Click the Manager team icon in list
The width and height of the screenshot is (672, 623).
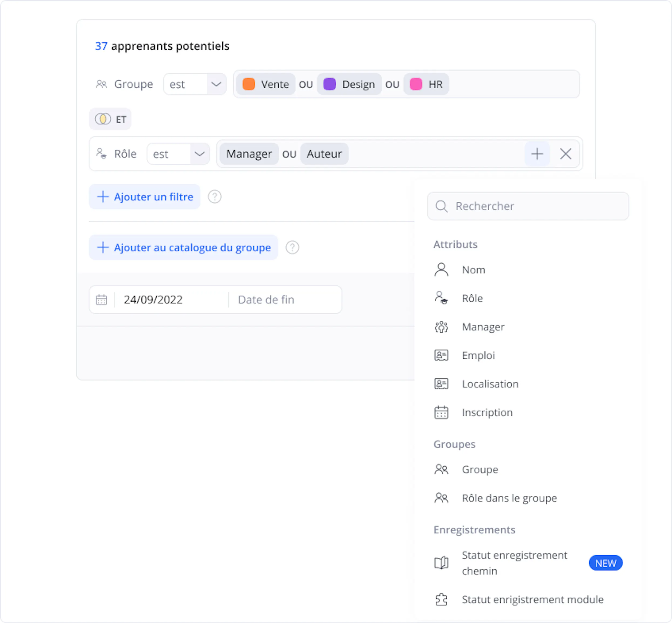[441, 327]
